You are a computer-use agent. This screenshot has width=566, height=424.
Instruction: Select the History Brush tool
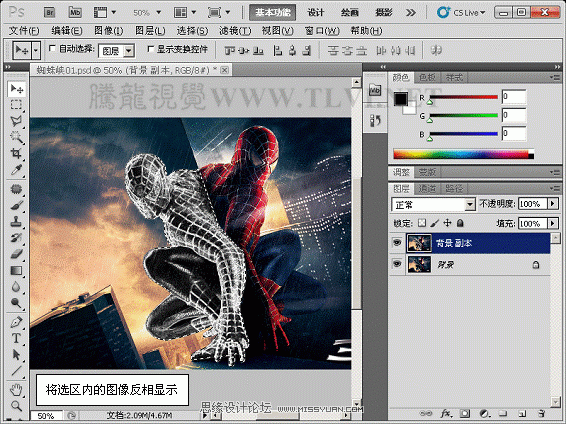[16, 238]
